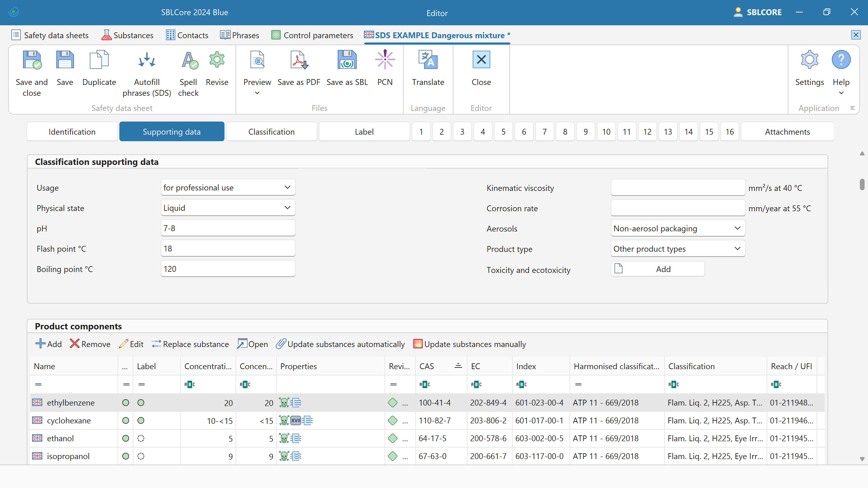Open the Substances tab
868x488 pixels.
[127, 35]
